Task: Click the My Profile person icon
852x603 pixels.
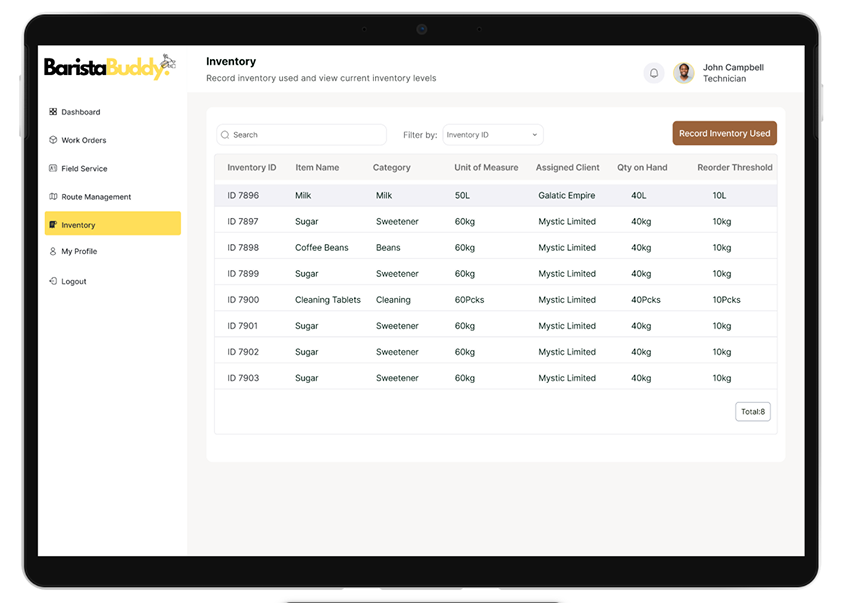Action: click(53, 252)
